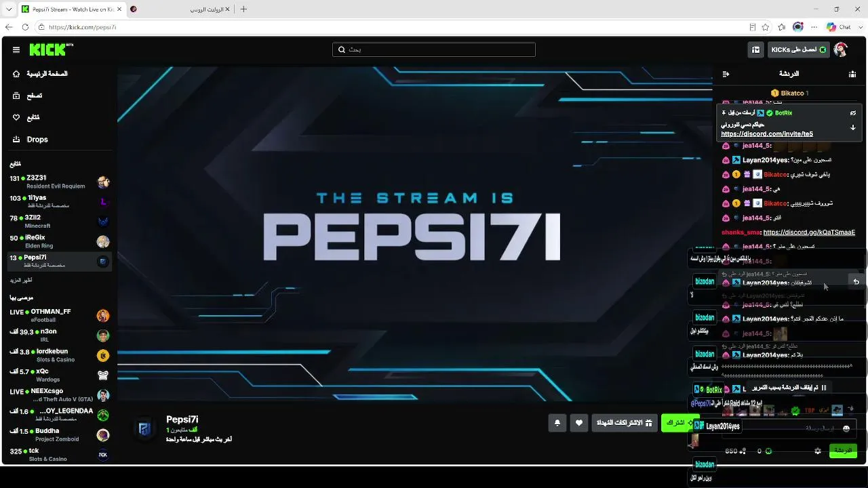Click xQc's avatar thumbnail

[103, 375]
